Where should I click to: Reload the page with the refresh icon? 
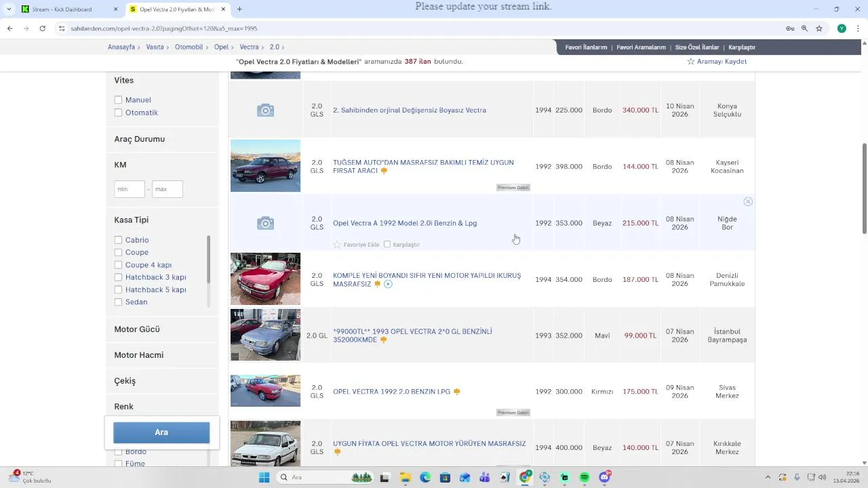[42, 28]
